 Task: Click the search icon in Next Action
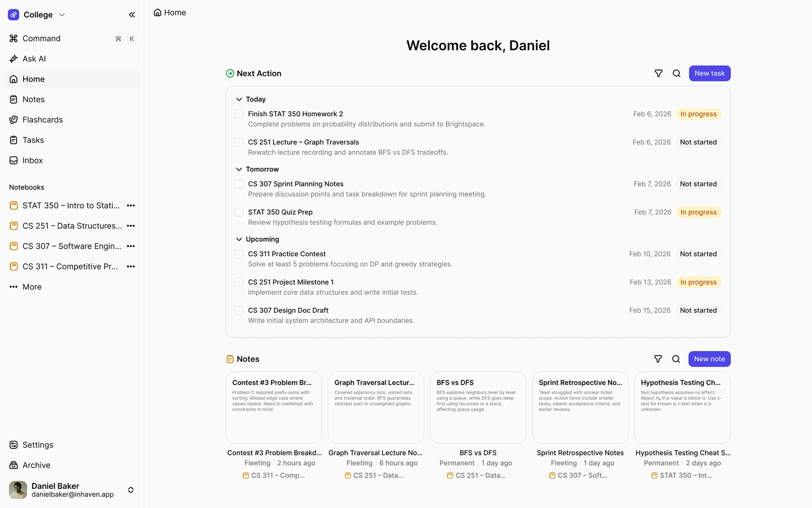pyautogui.click(x=676, y=73)
